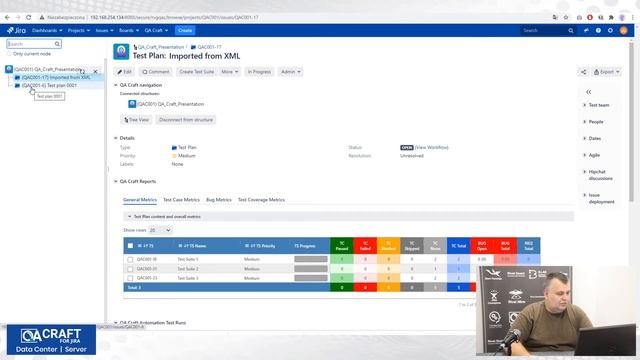Click the Edit pencil button
This screenshot has height=360, width=640.
[x=124, y=72]
